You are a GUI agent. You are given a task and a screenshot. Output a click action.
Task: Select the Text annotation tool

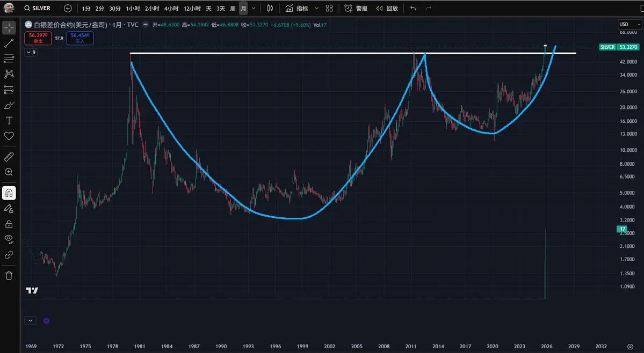(x=9, y=121)
